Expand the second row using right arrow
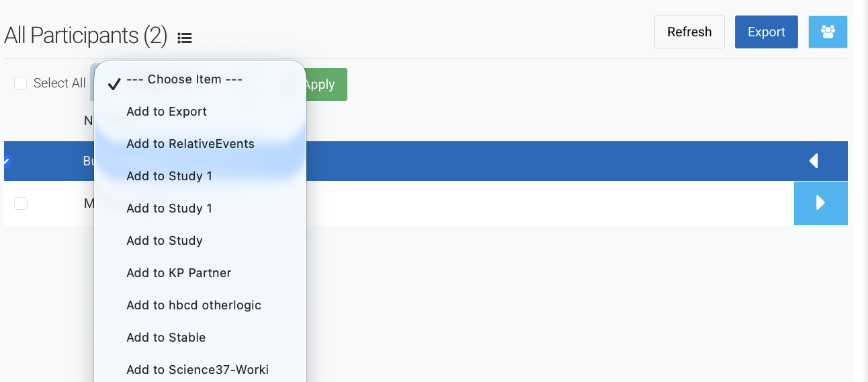This screenshot has height=382, width=868. tap(820, 202)
